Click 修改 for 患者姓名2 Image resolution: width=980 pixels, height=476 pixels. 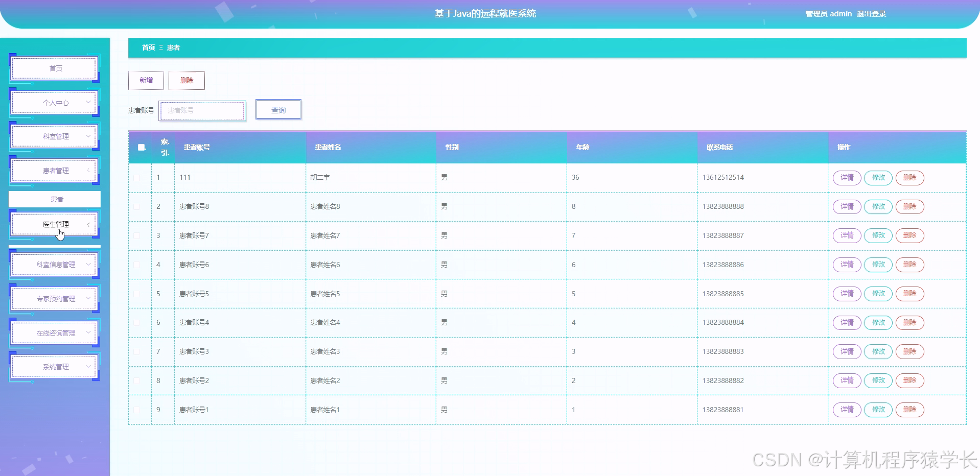[878, 380]
